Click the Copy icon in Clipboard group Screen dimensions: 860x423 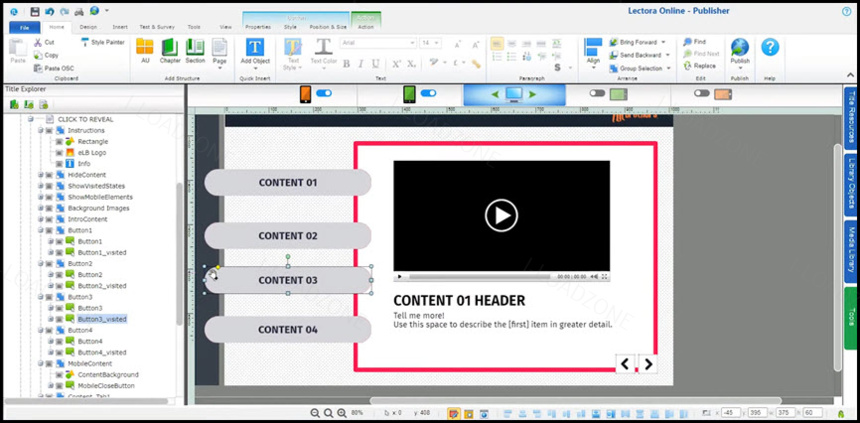(38, 55)
